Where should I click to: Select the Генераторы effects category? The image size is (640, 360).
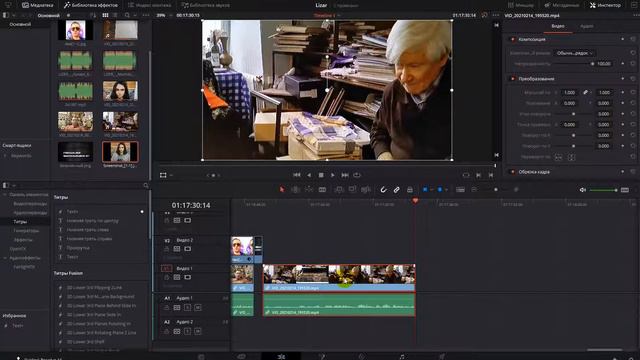26,231
